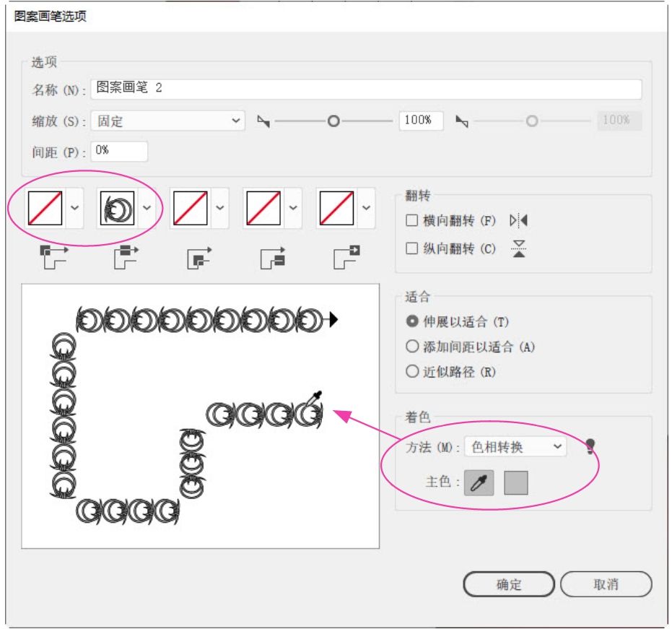Click the 图案画笔选项 dialog title
Image resolution: width=672 pixels, height=629 pixels.
click(x=50, y=17)
